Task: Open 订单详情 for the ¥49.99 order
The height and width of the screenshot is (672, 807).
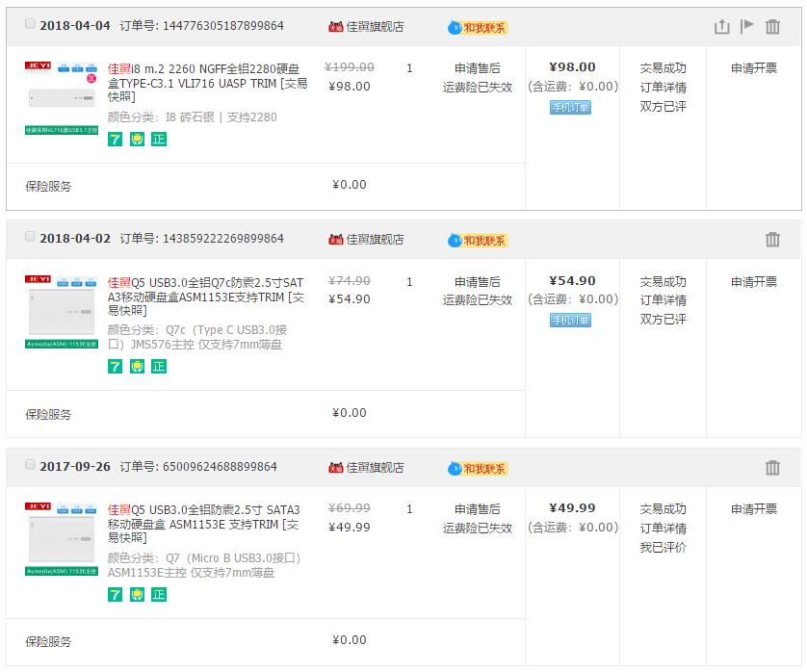Action: 663,529
